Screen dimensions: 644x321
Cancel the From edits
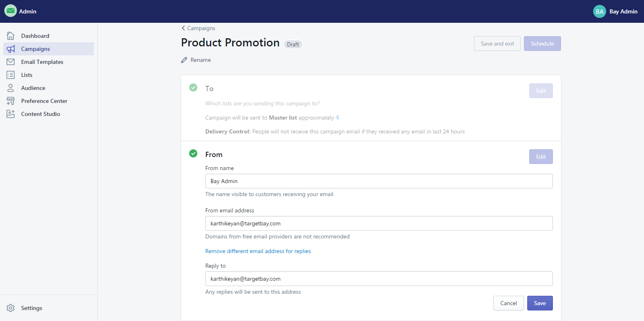[x=509, y=303]
